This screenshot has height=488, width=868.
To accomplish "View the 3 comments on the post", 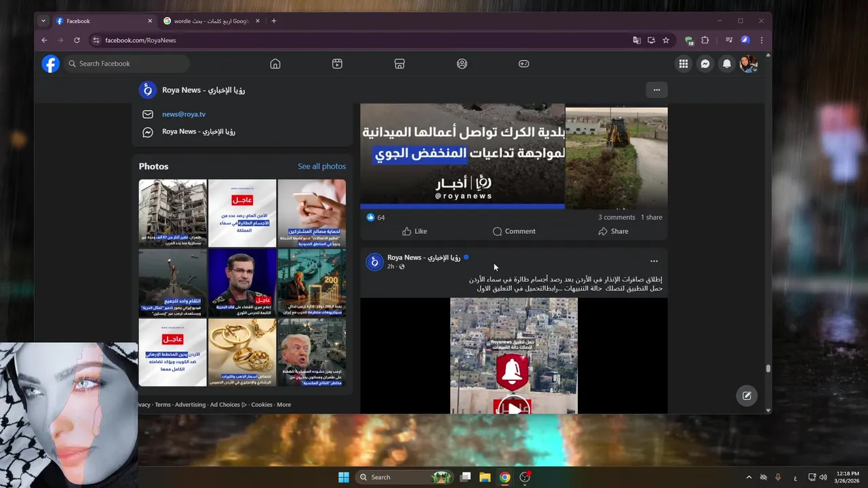I will tap(616, 218).
